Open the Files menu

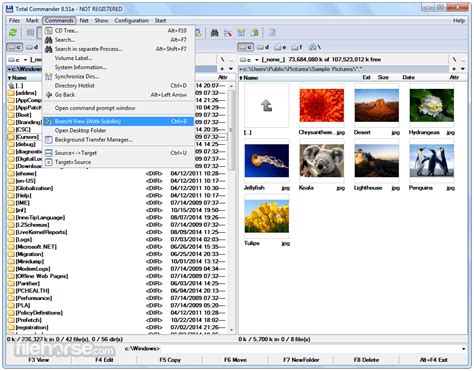[x=14, y=21]
